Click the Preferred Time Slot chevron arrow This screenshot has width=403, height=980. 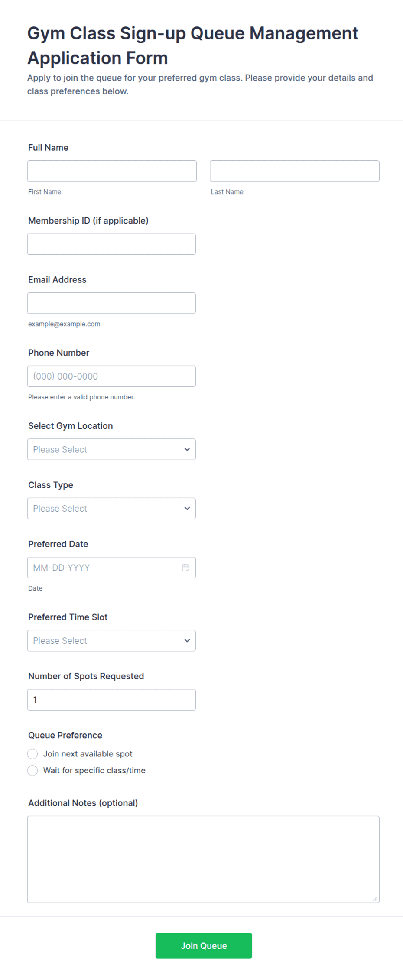(187, 641)
